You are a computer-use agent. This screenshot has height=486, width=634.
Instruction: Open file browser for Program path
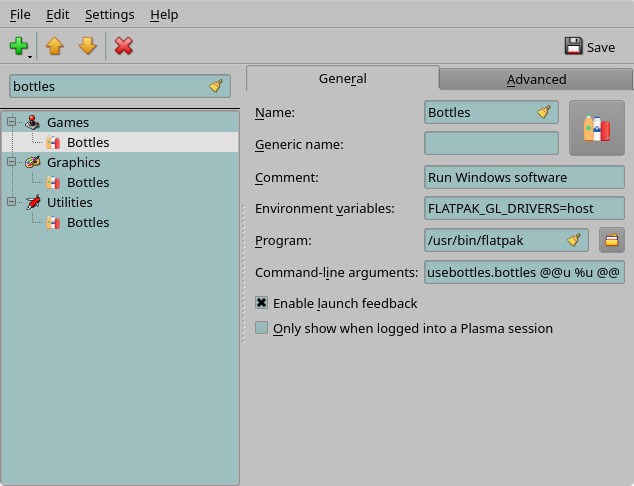(x=611, y=240)
